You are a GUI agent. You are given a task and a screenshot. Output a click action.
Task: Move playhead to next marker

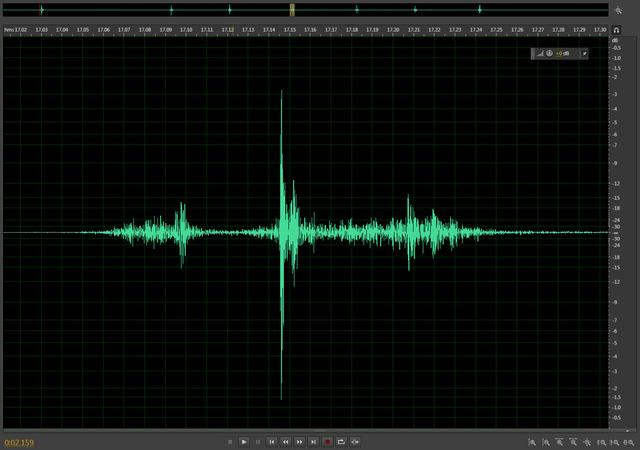(x=313, y=442)
